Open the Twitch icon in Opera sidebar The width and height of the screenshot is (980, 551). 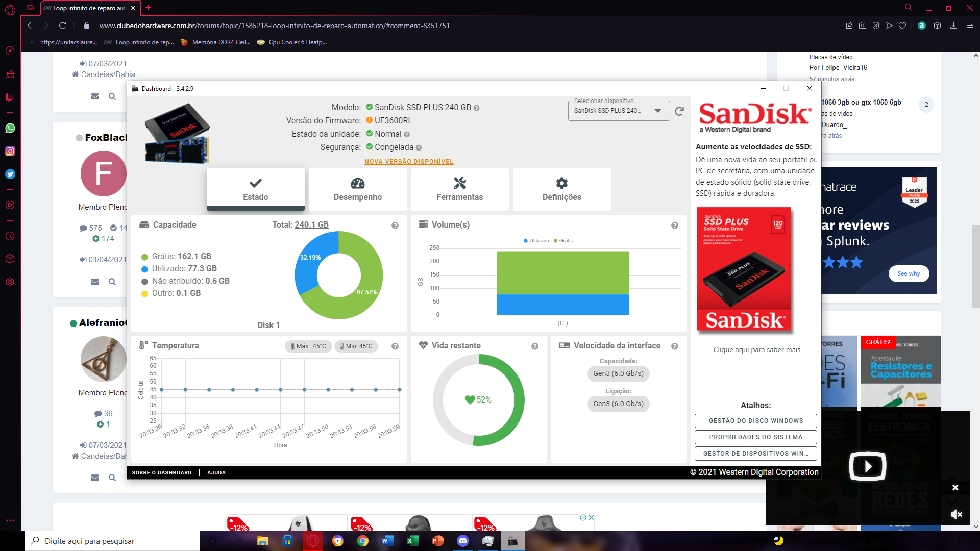10,97
